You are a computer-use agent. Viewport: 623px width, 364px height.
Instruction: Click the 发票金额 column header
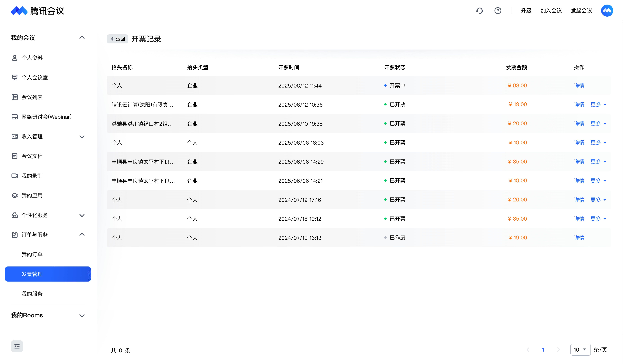516,67
